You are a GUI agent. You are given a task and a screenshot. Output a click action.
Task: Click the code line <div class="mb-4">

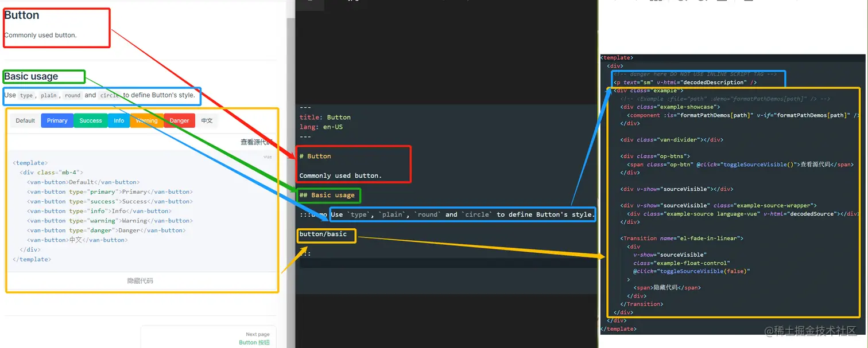coord(52,173)
